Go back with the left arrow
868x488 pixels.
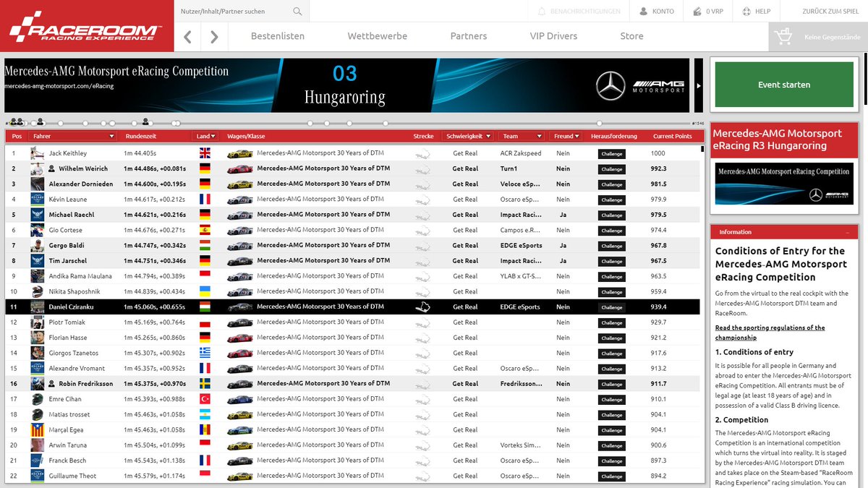[187, 37]
